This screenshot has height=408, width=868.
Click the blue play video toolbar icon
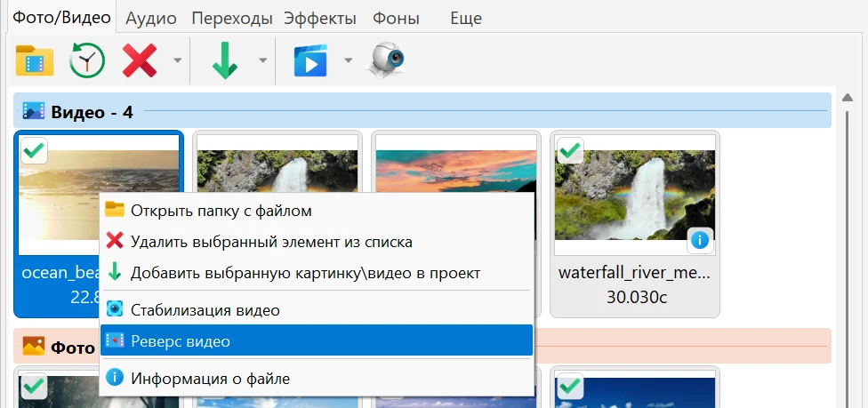tap(310, 61)
